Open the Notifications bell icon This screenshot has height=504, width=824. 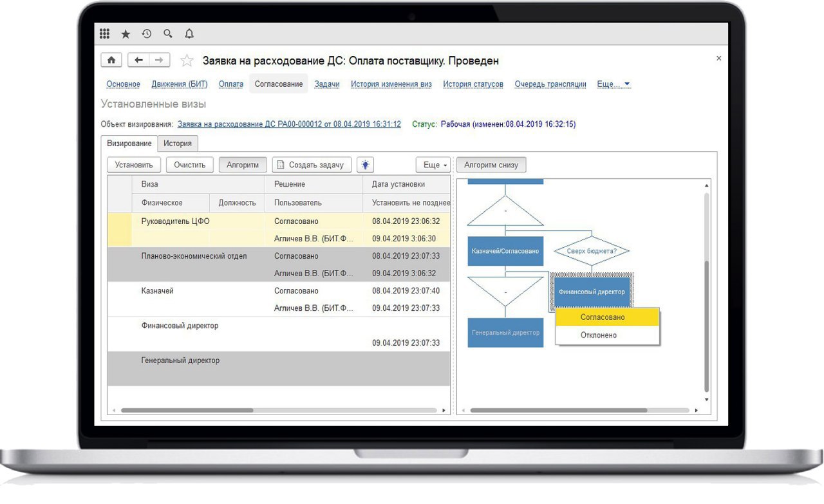[x=189, y=33]
